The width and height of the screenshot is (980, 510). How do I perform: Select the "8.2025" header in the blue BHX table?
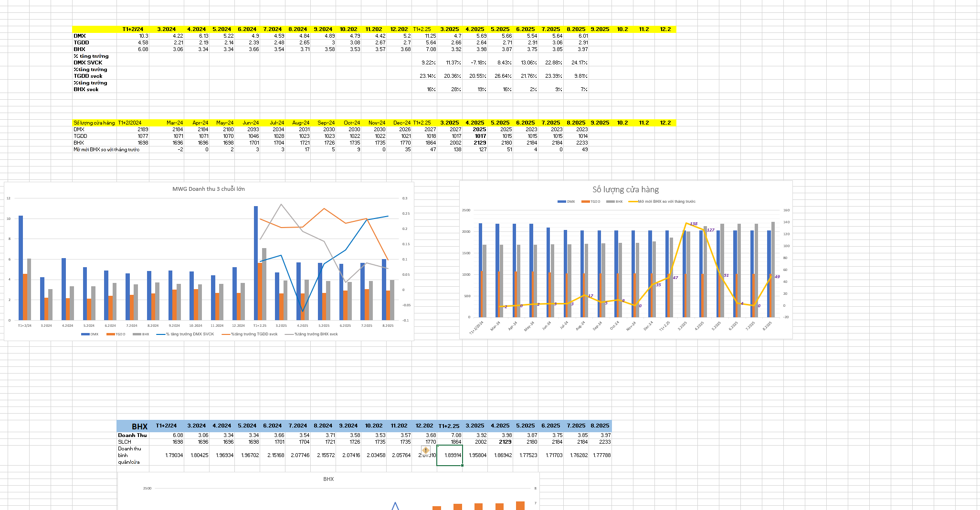[600, 426]
